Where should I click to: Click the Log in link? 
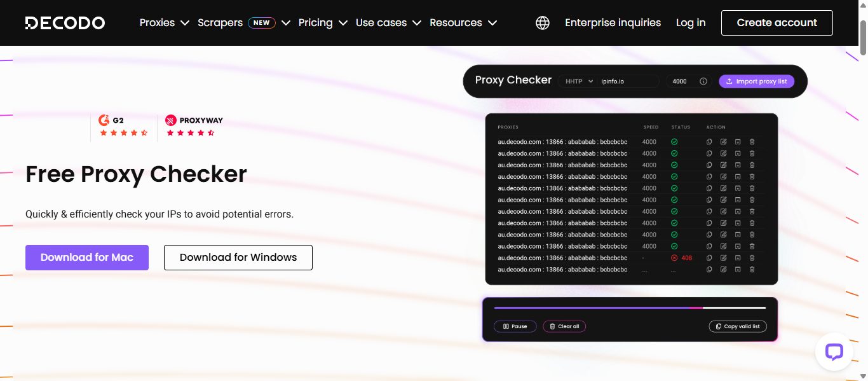click(691, 23)
